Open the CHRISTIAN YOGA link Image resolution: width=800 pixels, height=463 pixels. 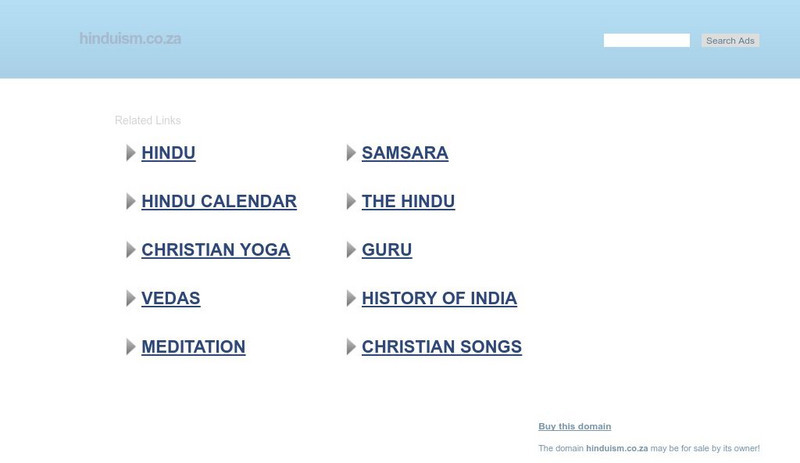215,250
